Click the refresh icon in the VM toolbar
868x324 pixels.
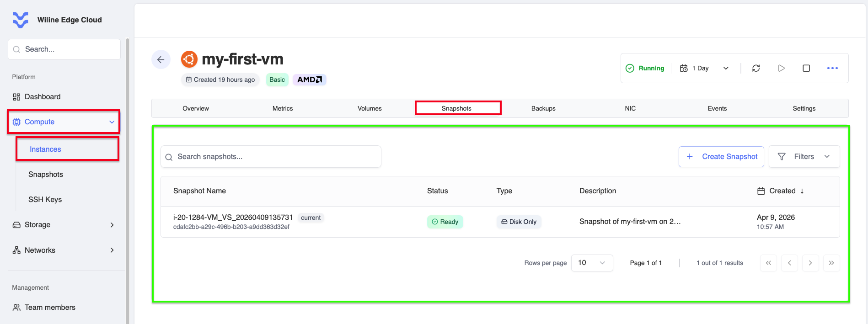point(756,68)
